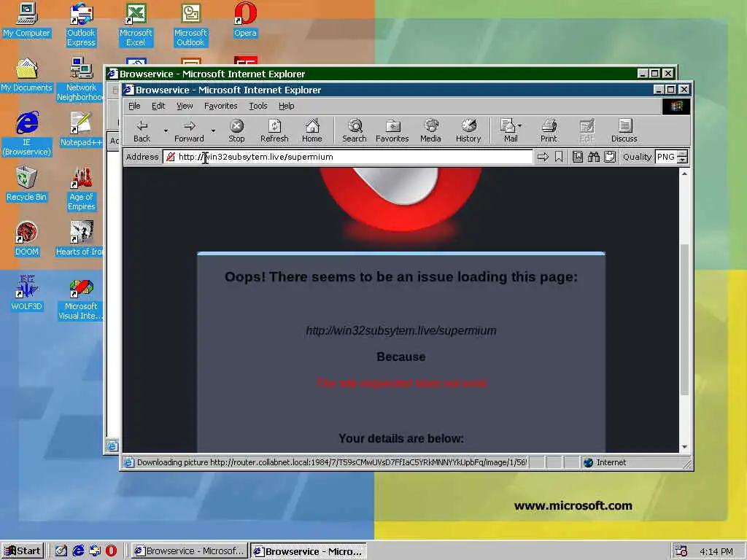Viewport: 747px width, 560px height.
Task: Click the bookmarks book icon in links bar
Action: (x=578, y=157)
